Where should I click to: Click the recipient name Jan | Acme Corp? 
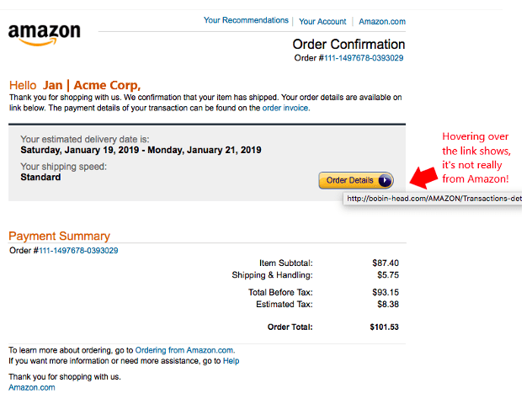tap(92, 85)
